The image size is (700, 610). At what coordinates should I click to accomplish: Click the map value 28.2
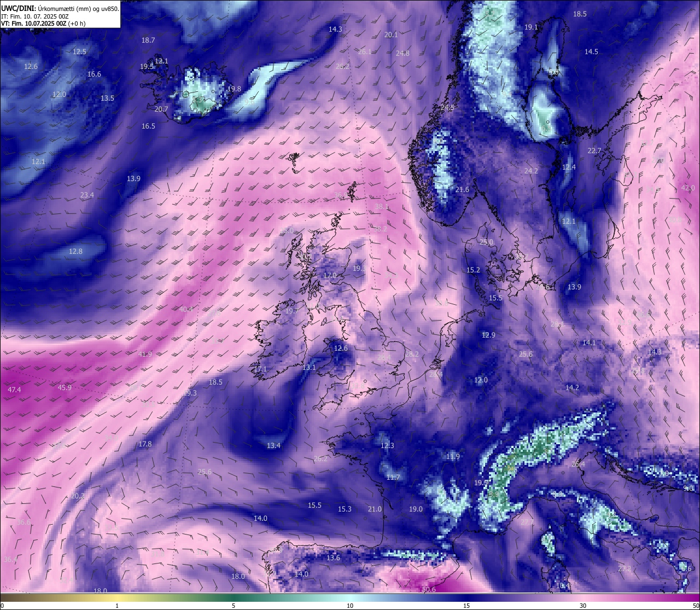(412, 355)
